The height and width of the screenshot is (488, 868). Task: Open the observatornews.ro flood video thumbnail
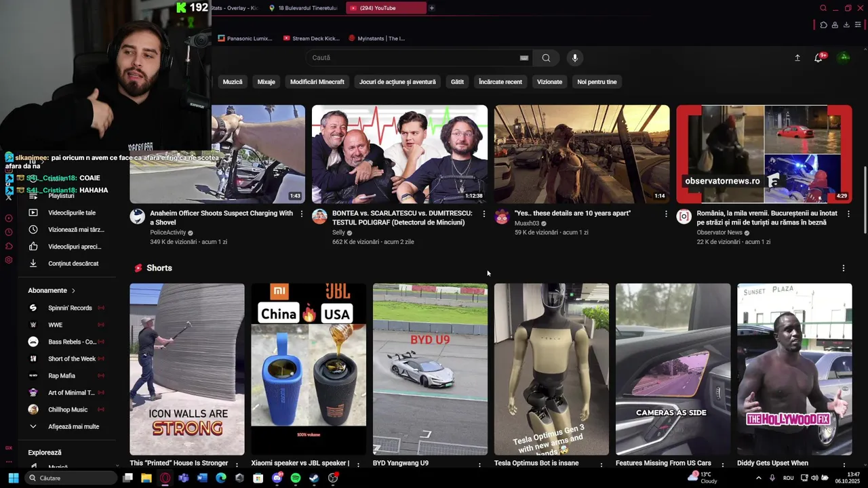(764, 154)
